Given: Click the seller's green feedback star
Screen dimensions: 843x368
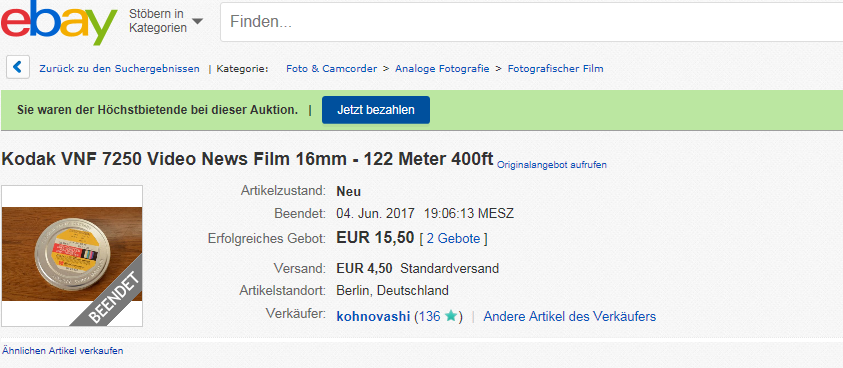Looking at the screenshot, I should pos(451,316).
